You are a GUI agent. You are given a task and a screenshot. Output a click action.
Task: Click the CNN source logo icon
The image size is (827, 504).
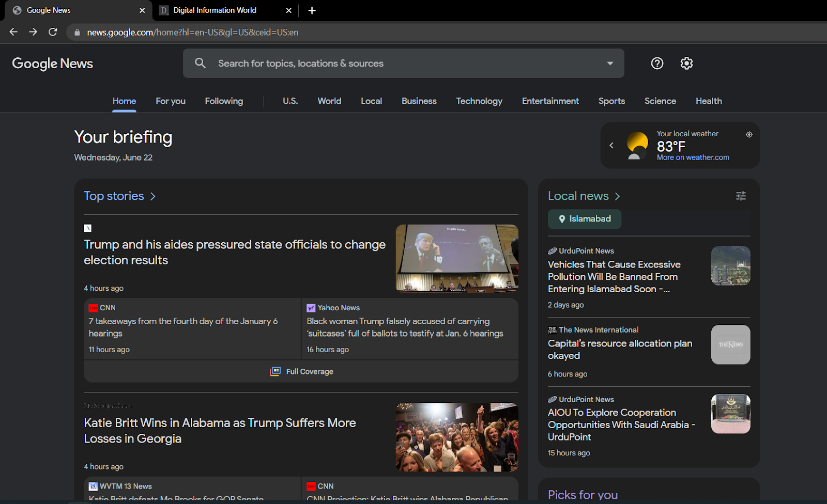[x=93, y=308]
